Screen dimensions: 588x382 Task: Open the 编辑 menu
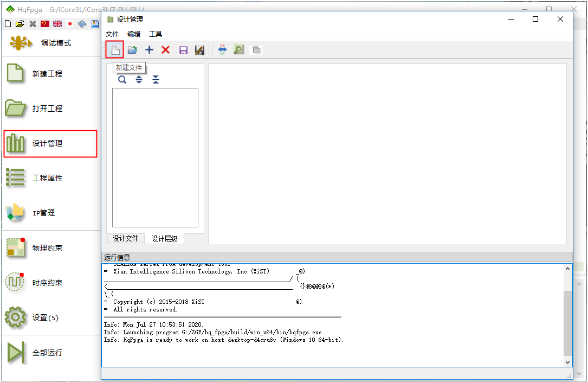pyautogui.click(x=134, y=34)
